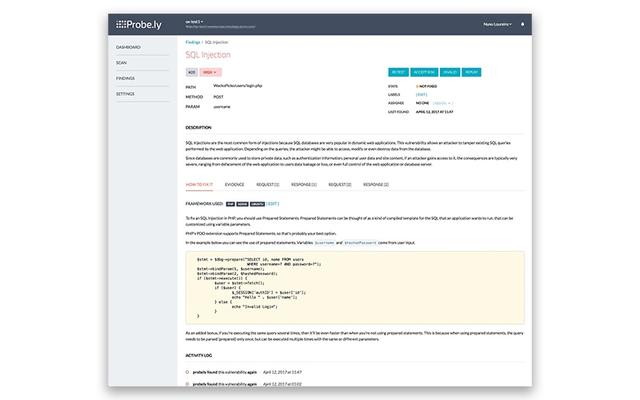
Task: Click the Edit link beside Frameworks Used
Action: pos(273,203)
